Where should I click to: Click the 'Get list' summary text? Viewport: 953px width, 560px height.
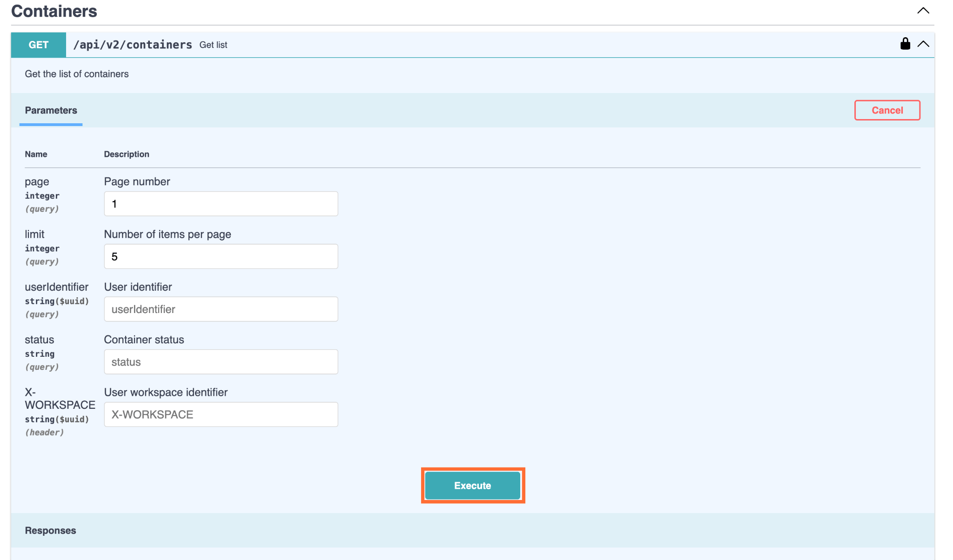click(x=213, y=45)
